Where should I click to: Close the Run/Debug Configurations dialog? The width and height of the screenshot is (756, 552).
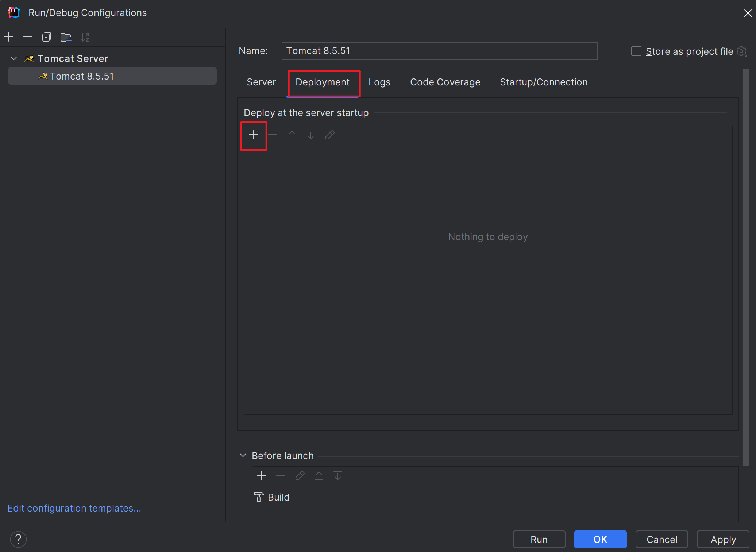click(748, 13)
